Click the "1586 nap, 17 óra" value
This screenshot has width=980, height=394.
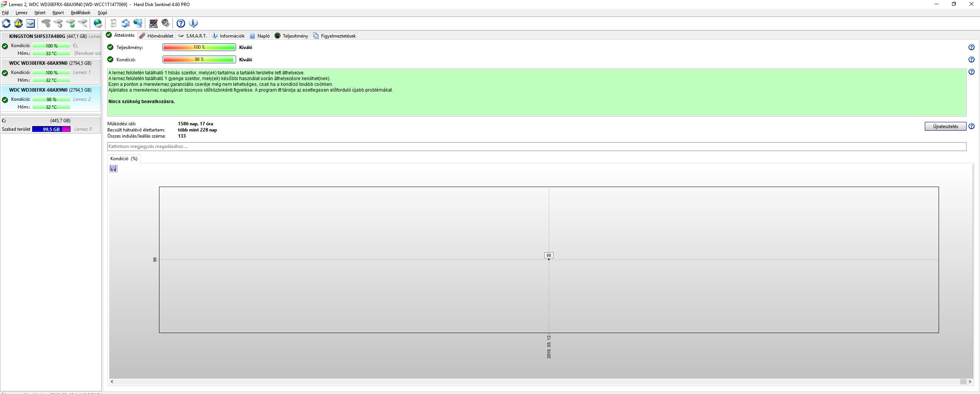pyautogui.click(x=195, y=124)
